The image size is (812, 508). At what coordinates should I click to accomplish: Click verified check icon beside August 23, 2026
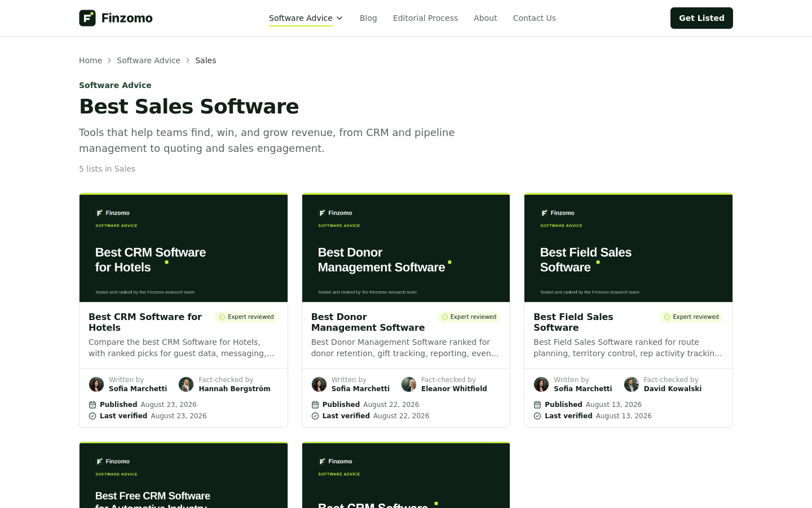[92, 416]
